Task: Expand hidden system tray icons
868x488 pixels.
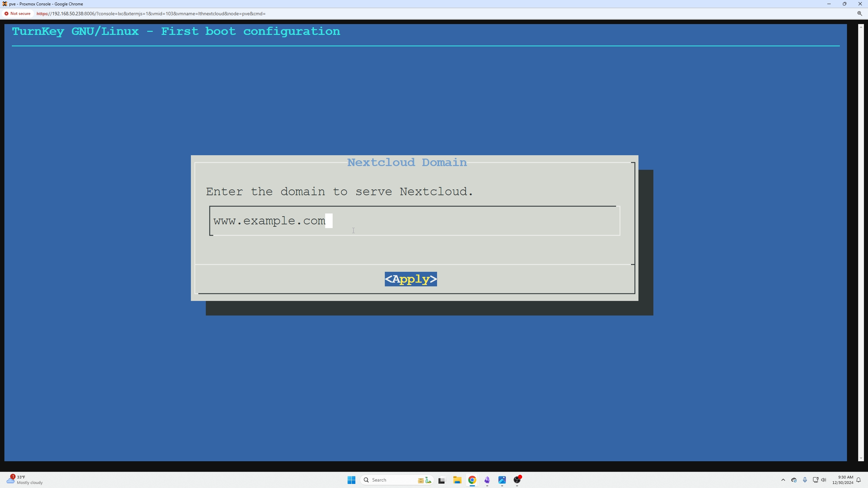Action: 783,480
